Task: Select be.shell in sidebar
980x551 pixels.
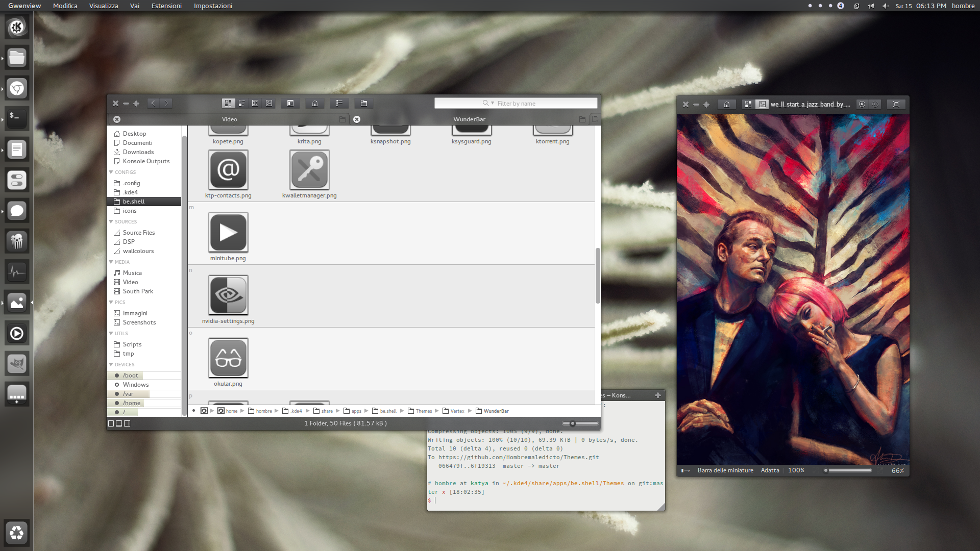Action: click(x=144, y=202)
